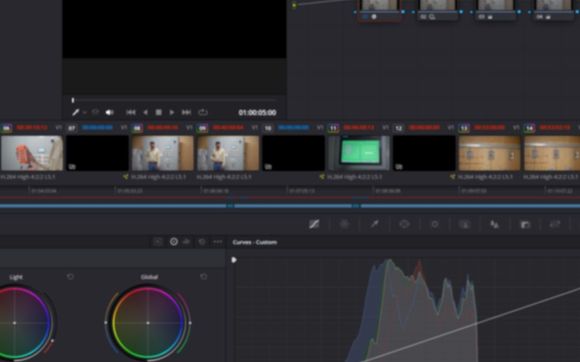Adjust the Global color wheel center point
This screenshot has height=362, width=580.
148,323
